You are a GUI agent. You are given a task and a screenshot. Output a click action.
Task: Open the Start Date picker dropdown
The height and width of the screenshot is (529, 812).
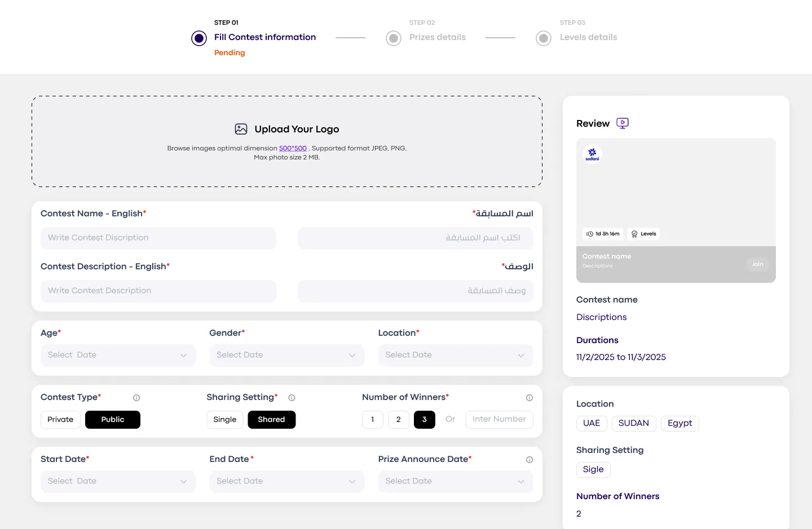(118, 482)
